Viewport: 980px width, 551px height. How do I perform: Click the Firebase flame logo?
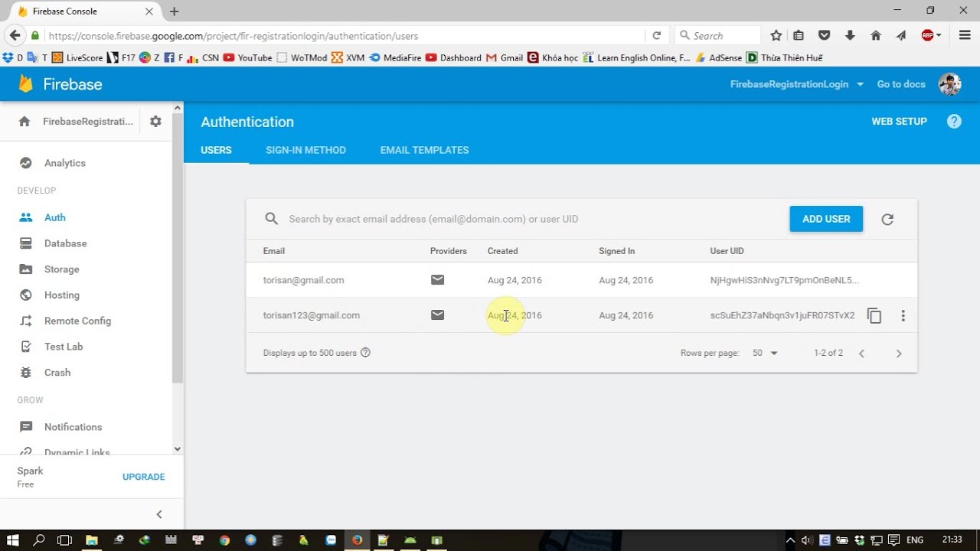(x=26, y=83)
